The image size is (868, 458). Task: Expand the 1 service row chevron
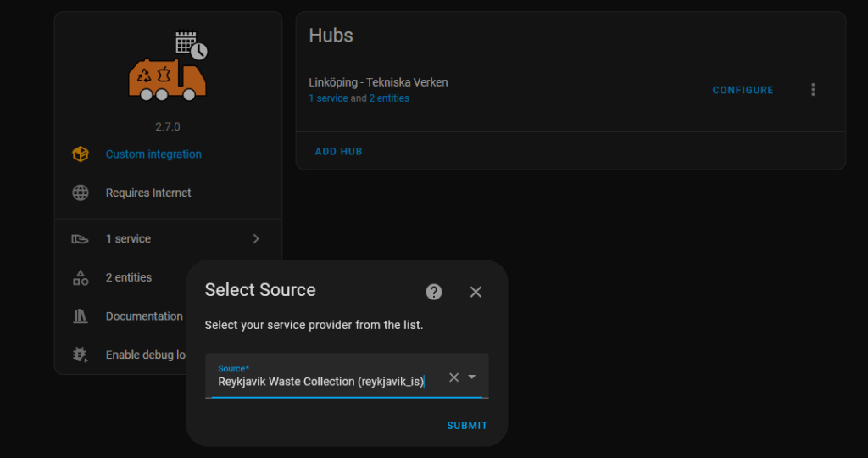coord(256,238)
